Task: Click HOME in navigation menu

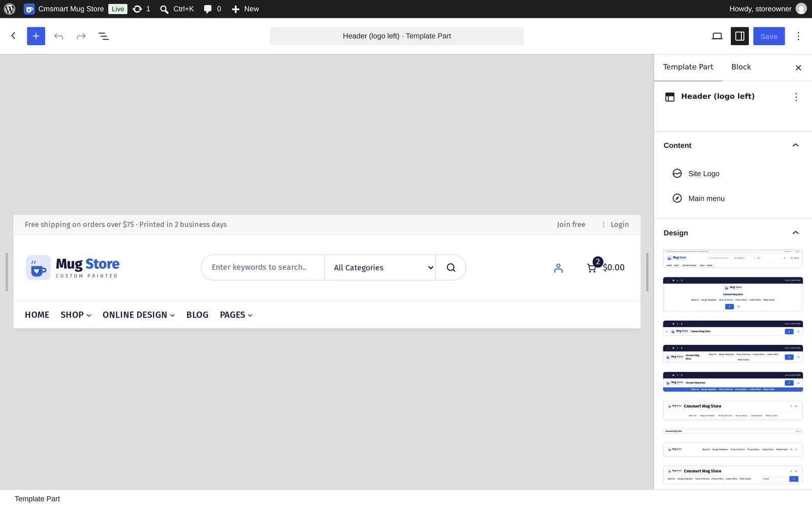Action: 37,315
